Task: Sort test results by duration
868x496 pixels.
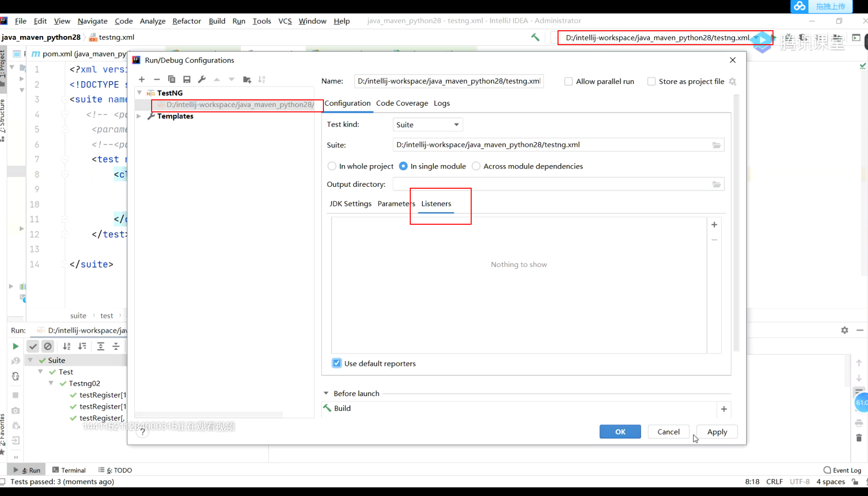Action: [x=83, y=346]
